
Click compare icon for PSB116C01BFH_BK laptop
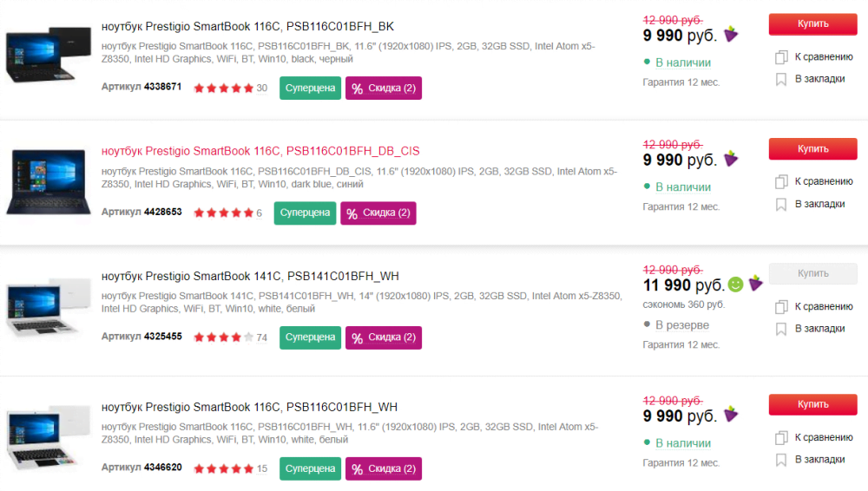(781, 56)
